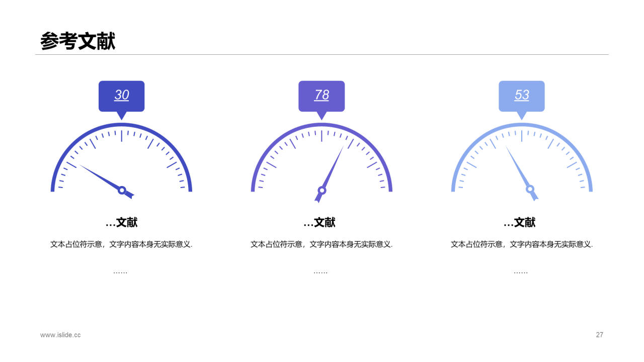Select the slide title 参考文献
644x362 pixels.
click(78, 41)
